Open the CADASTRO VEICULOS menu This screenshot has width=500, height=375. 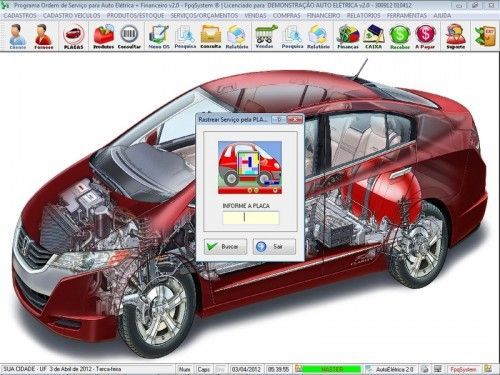click(71, 16)
